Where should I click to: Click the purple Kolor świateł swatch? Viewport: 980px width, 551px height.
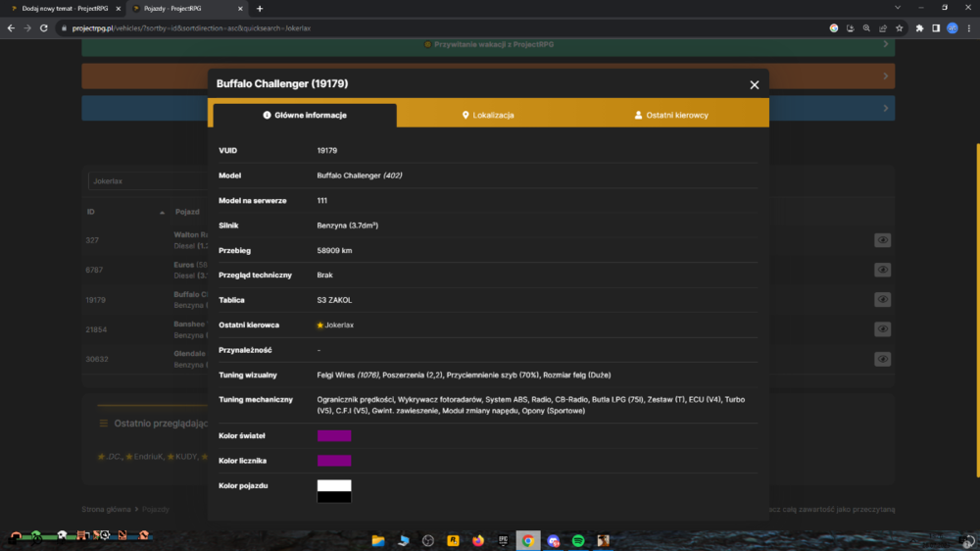click(x=334, y=436)
